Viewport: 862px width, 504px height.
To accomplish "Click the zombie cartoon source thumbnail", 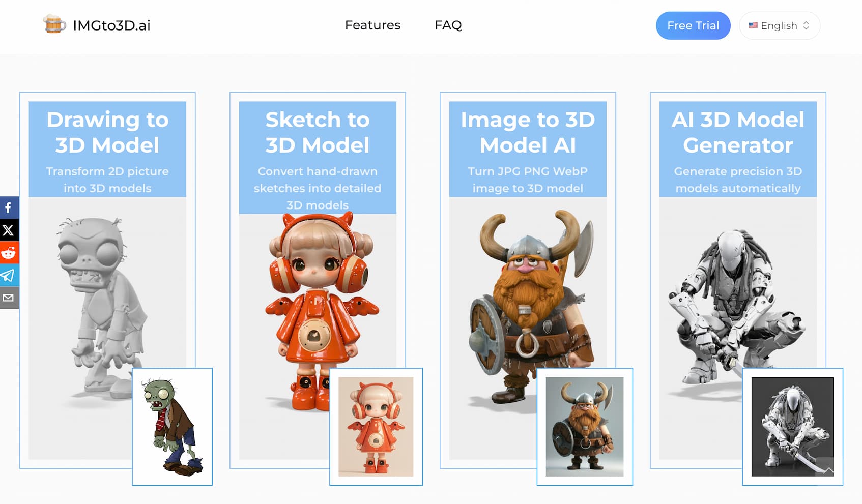I will [172, 426].
